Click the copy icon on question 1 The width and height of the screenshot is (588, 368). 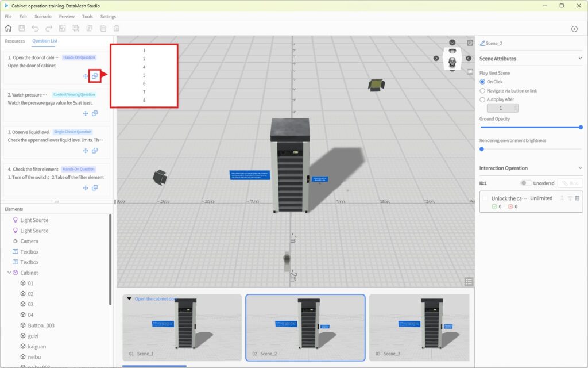95,76
